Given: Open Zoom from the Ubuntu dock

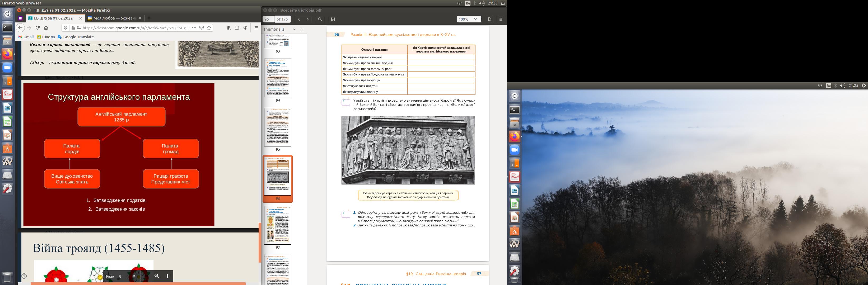Looking at the screenshot, I should pos(7,68).
